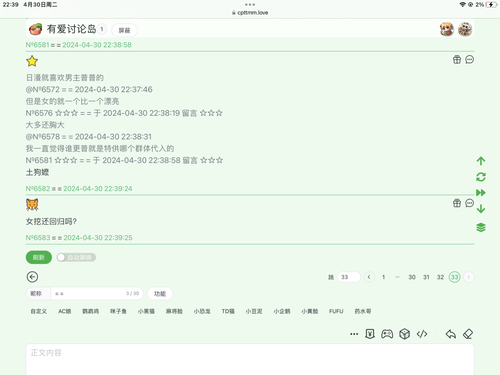This screenshot has height=375, width=500.
Task: Click the green refresh arrows icon
Action: tap(481, 177)
